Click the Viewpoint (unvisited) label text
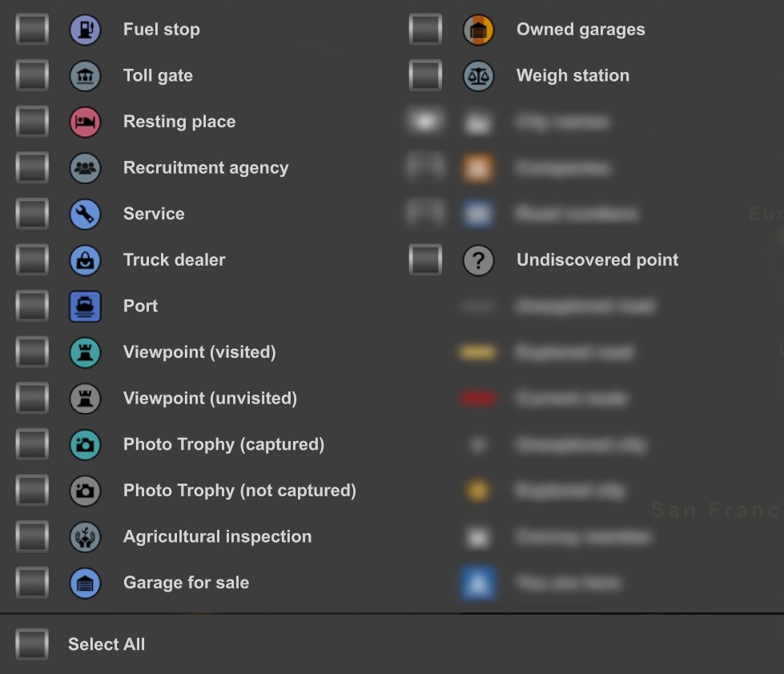 pyautogui.click(x=210, y=399)
